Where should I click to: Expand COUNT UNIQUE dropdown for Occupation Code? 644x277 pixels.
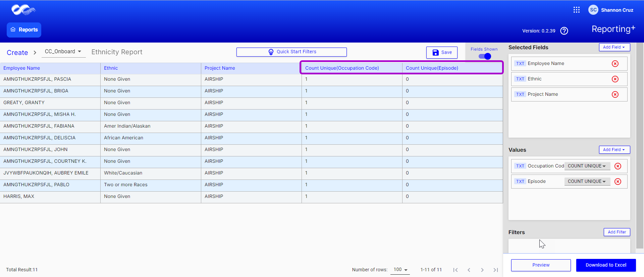[587, 166]
